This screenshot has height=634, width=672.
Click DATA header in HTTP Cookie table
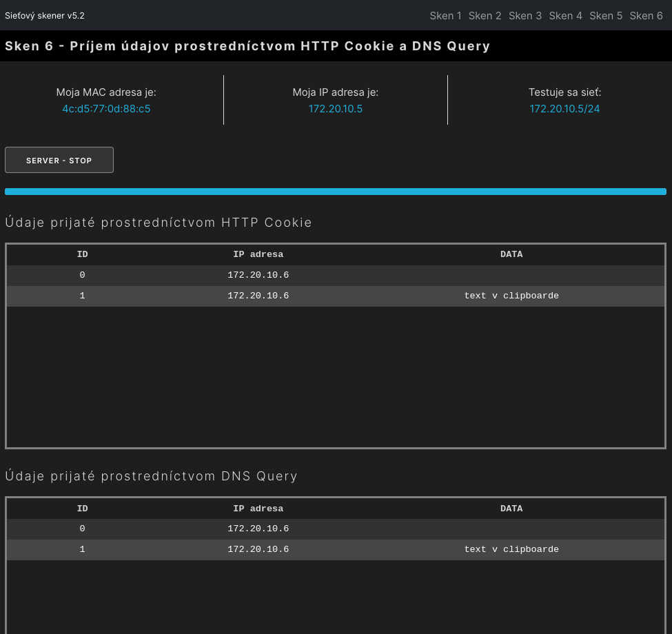coord(511,254)
